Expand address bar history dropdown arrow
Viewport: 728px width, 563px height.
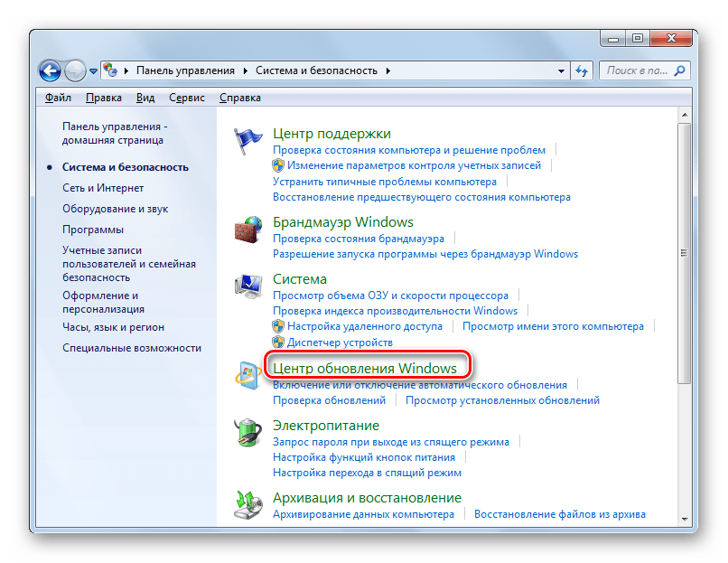[561, 71]
